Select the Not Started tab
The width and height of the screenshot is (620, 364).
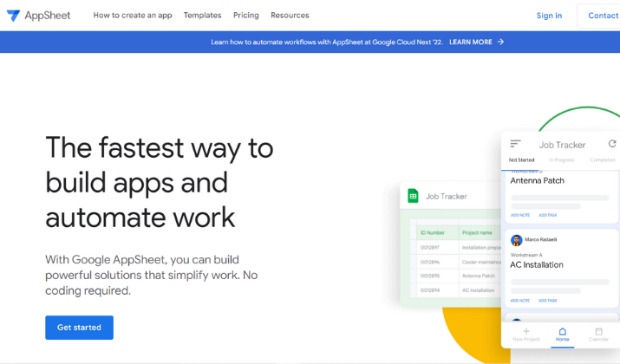(521, 160)
